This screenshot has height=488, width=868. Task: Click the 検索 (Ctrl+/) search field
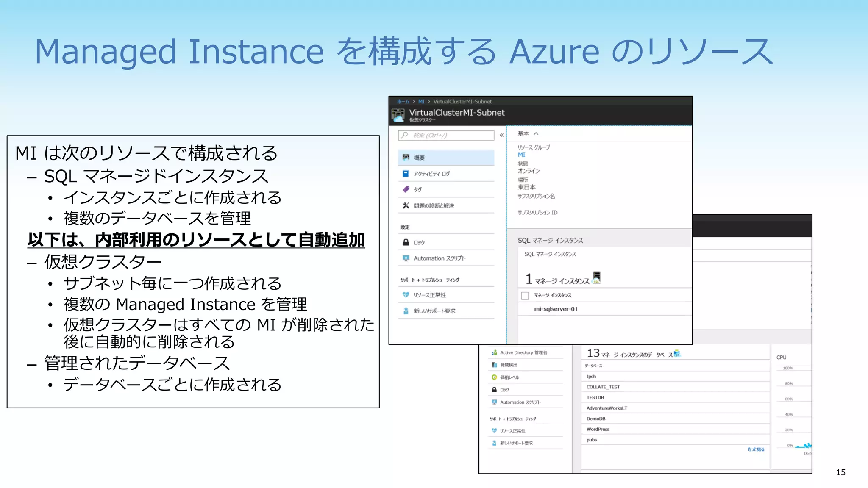click(x=446, y=135)
